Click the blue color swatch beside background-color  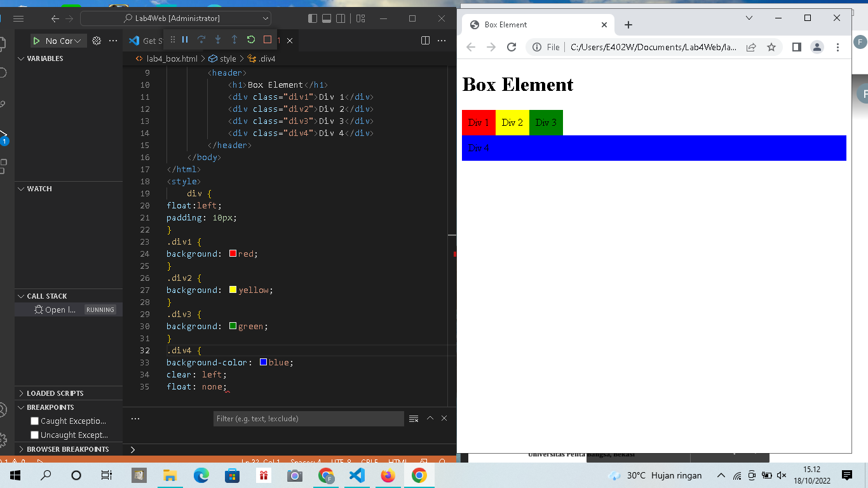(x=263, y=362)
